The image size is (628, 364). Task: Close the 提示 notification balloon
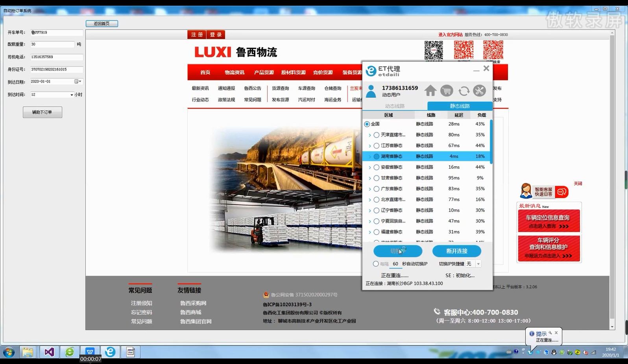click(556, 333)
